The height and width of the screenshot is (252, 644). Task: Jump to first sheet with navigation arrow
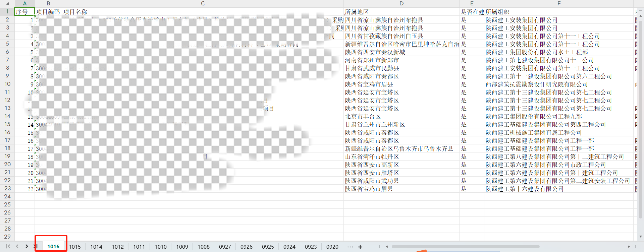point(8,247)
